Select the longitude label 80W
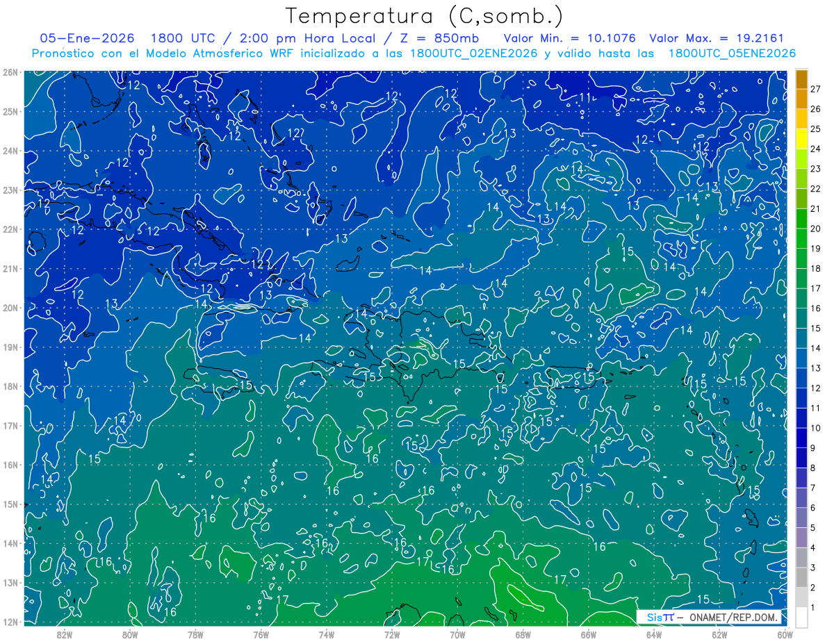This screenshot has width=834, height=644. pyautogui.click(x=130, y=634)
